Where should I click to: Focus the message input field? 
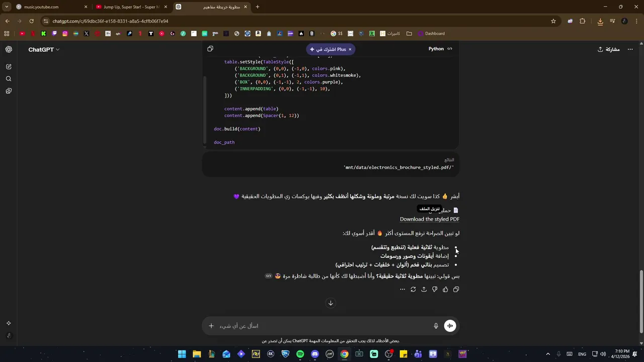tap(322, 326)
